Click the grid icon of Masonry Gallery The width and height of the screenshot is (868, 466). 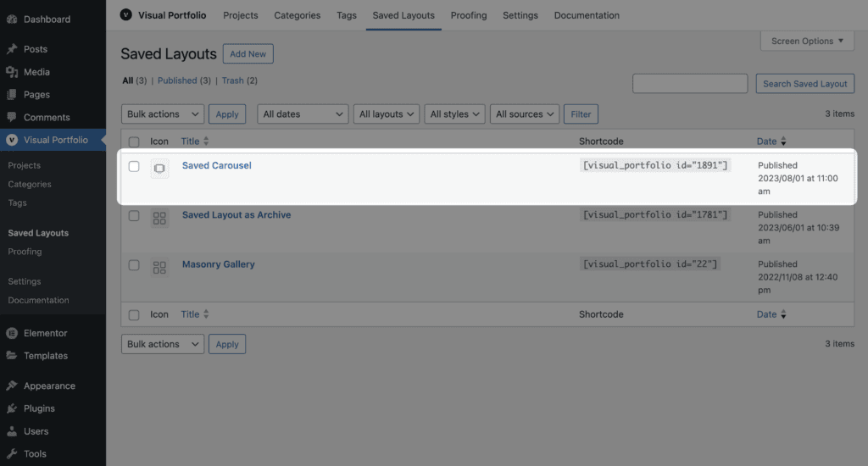159,268
